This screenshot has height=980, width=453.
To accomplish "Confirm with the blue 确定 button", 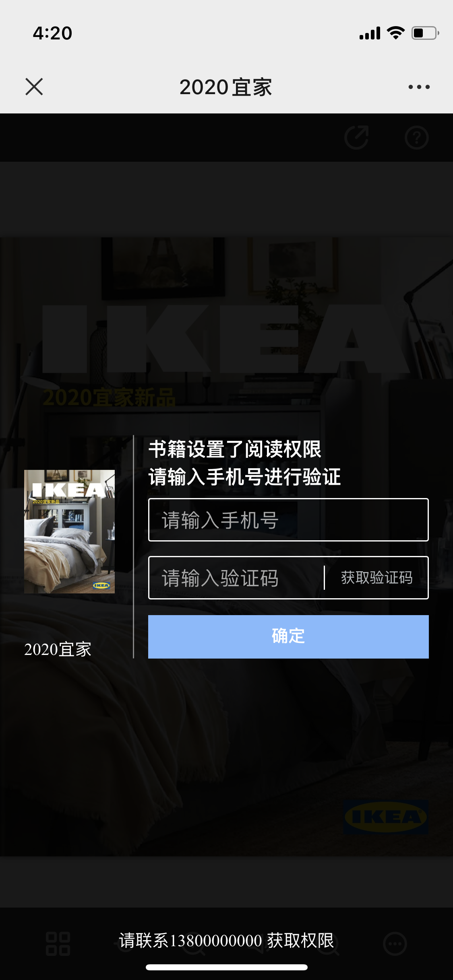I will tap(288, 636).
